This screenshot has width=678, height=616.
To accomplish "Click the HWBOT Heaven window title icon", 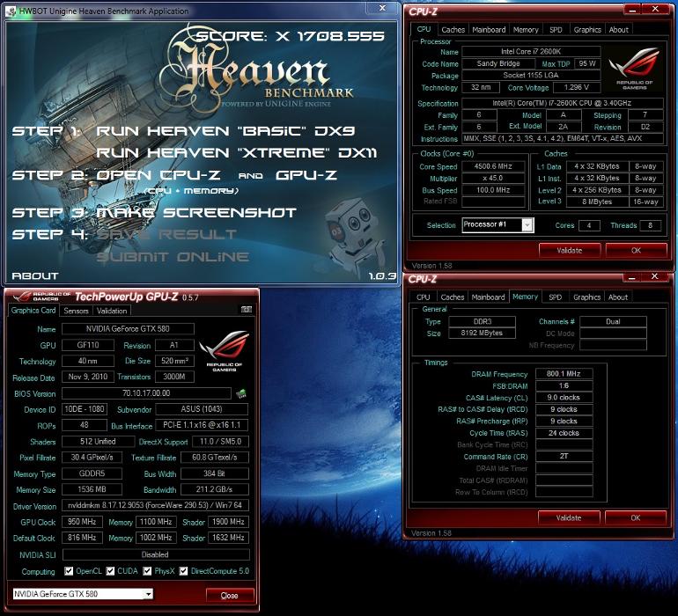I will pyautogui.click(x=11, y=11).
